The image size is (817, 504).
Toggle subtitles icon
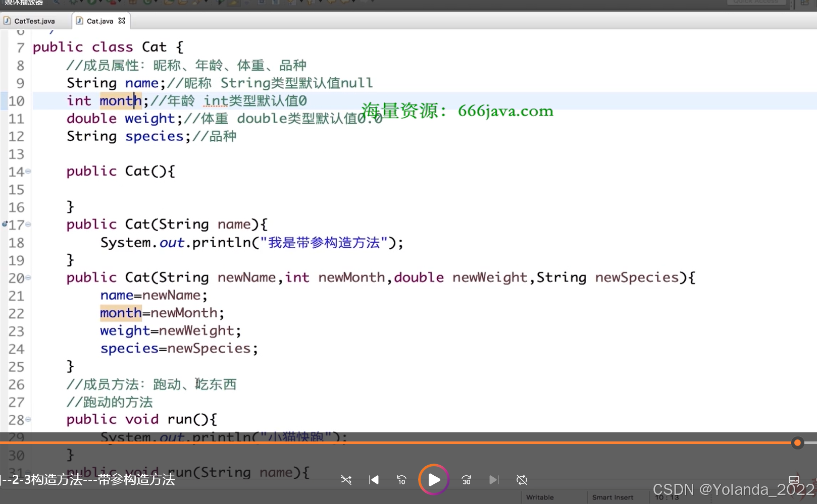click(794, 480)
